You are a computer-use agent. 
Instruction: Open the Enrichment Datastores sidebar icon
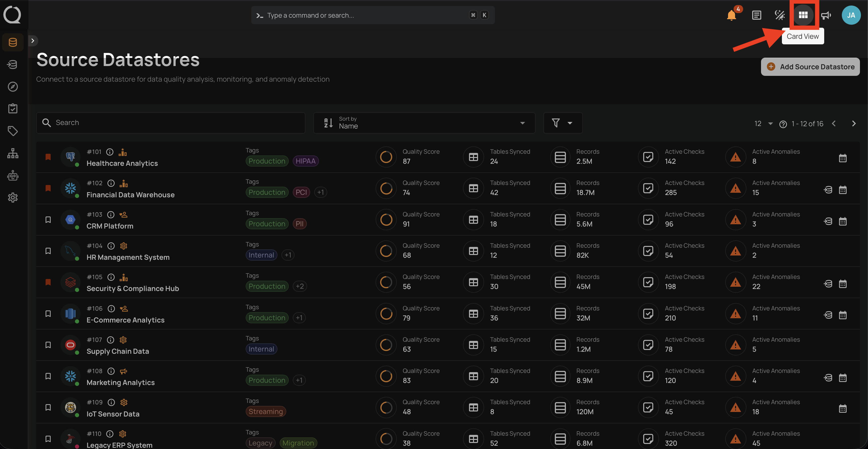(13, 65)
